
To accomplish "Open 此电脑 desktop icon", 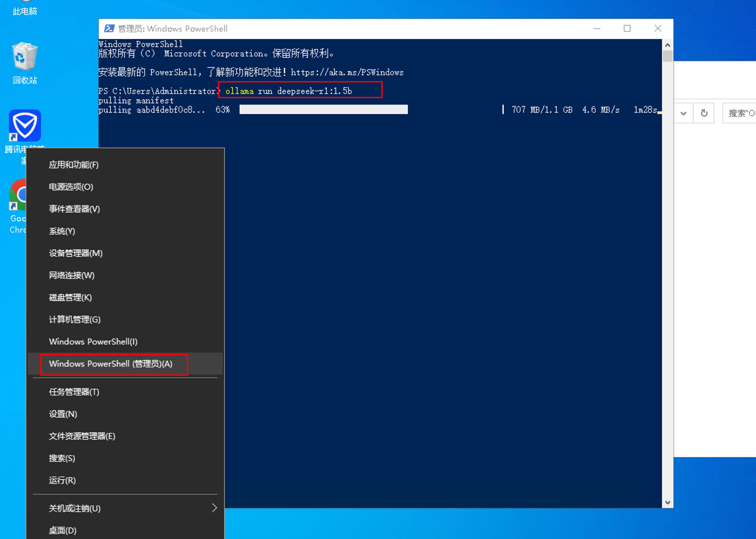I will [24, 8].
